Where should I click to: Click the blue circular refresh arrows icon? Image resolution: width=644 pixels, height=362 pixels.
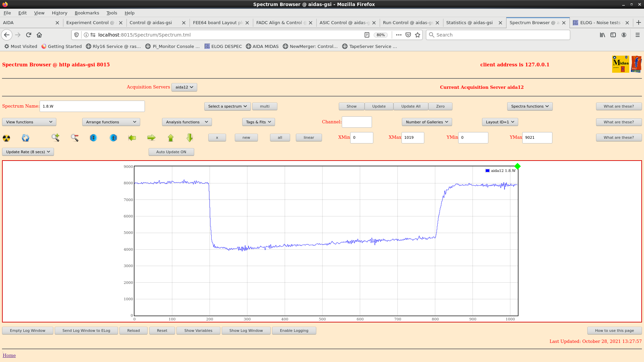click(25, 138)
